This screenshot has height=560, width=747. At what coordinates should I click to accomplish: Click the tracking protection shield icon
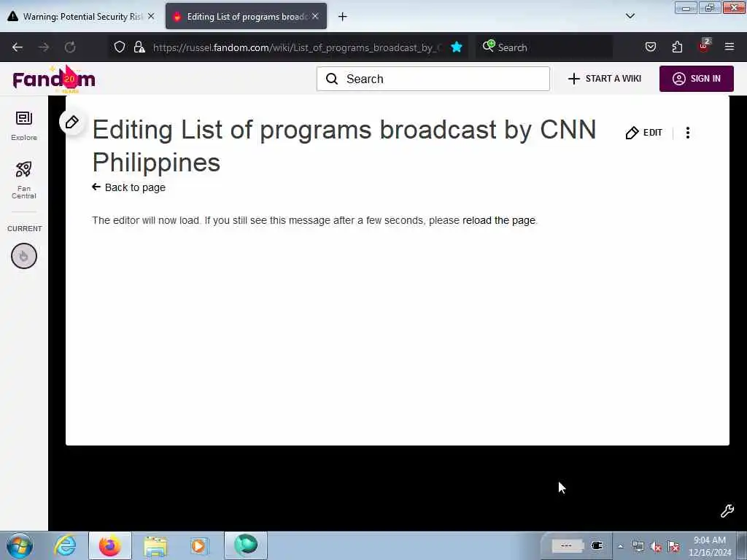[120, 47]
